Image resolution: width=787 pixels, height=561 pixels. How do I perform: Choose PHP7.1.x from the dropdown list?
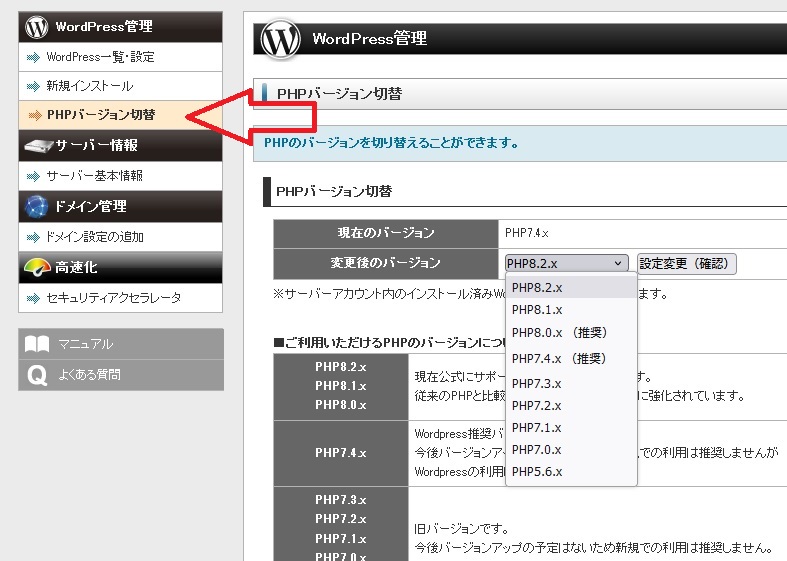click(x=571, y=428)
